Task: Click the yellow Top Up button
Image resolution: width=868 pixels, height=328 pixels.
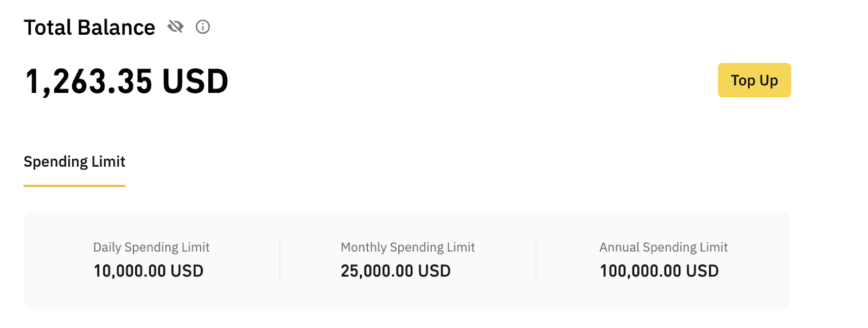Action: [x=754, y=80]
